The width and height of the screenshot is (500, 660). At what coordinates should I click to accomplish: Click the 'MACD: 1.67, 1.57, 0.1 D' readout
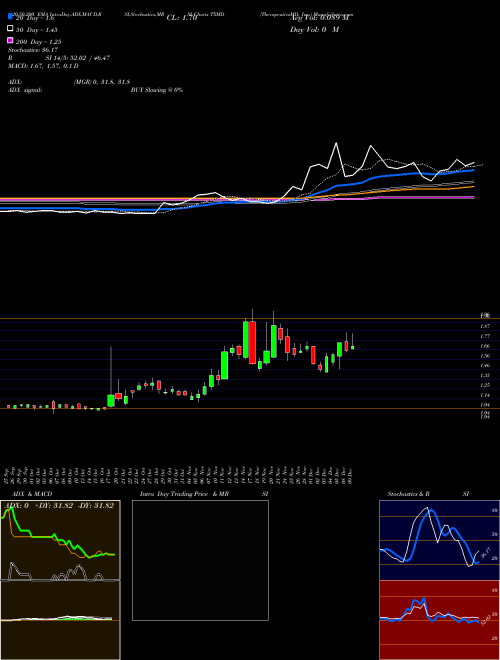point(43,66)
